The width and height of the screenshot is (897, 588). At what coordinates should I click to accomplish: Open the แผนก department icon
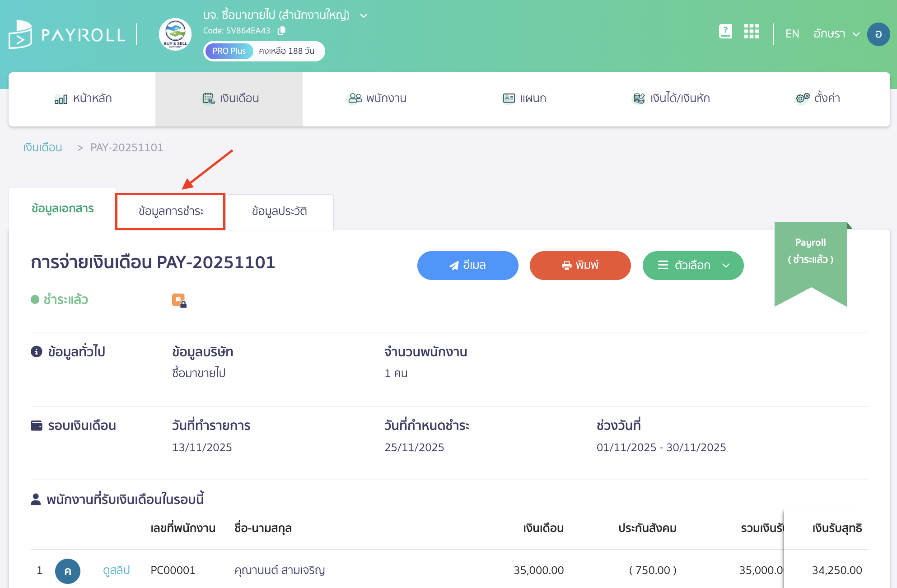coord(509,98)
